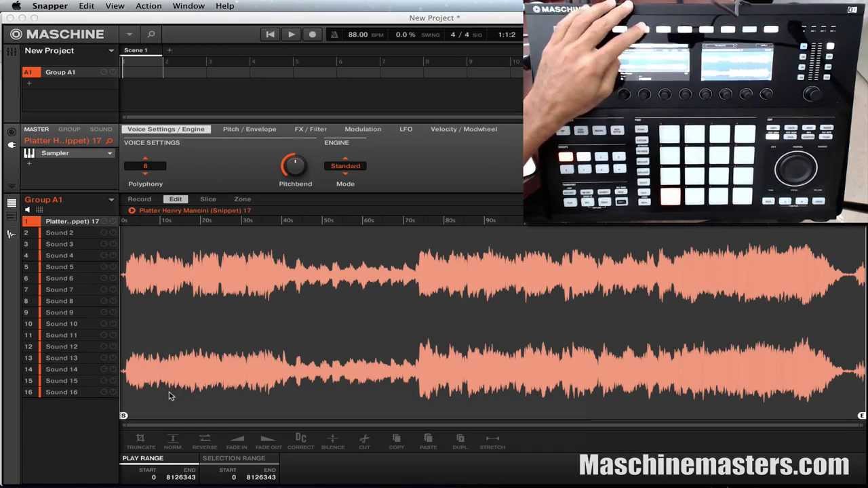
Task: Select the plug-in icon in left strip
Action: point(12,145)
